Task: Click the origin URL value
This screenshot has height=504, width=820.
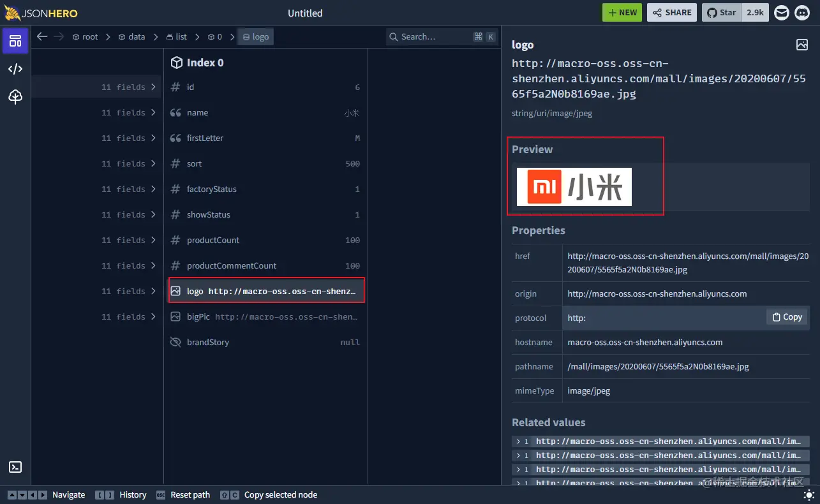Action: pyautogui.click(x=657, y=293)
